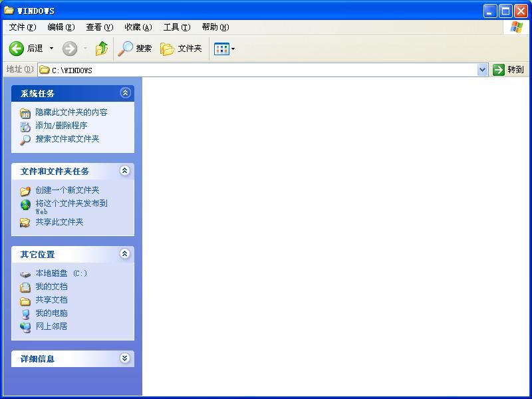This screenshot has height=399, width=532.
Task: Click 将这个文件夹发布到 Web link
Action: tap(71, 207)
